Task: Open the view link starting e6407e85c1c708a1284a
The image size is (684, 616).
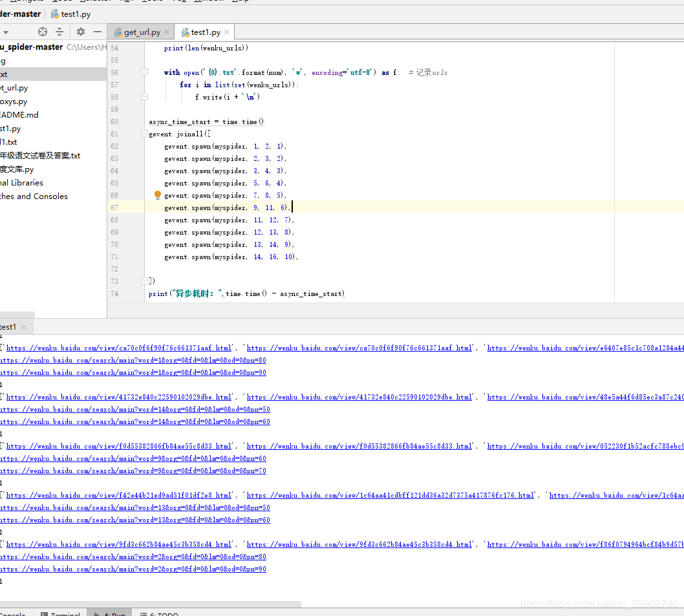Action: pyautogui.click(x=586, y=348)
